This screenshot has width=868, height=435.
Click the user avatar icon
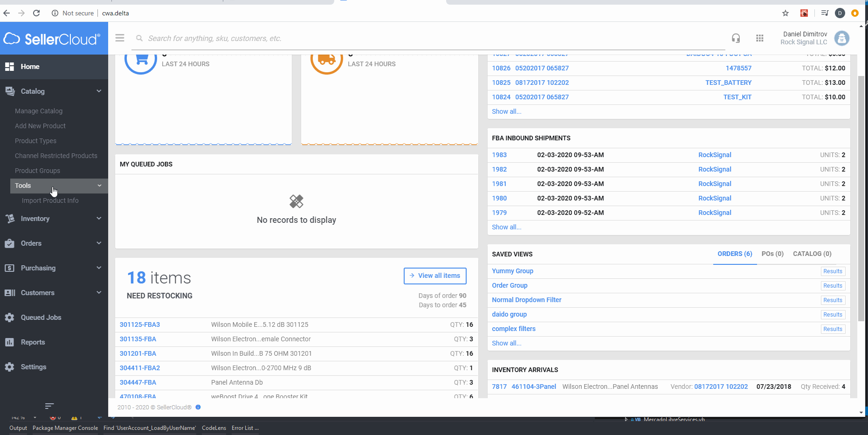point(842,38)
